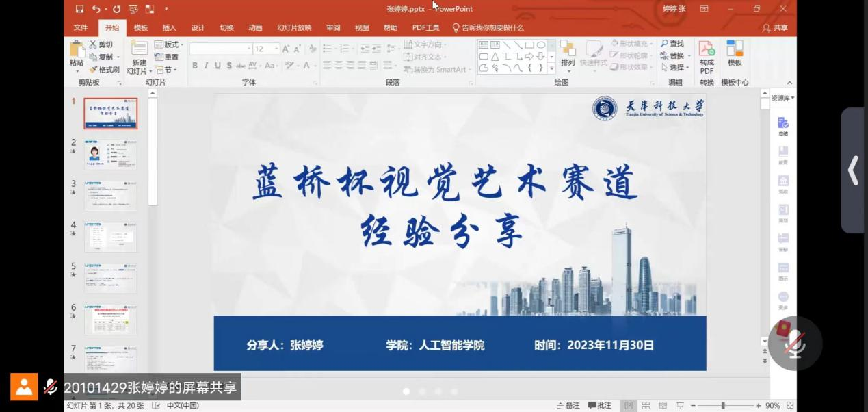Expand the Layout (版式) dropdown
The height and width of the screenshot is (412, 868).
coord(170,44)
